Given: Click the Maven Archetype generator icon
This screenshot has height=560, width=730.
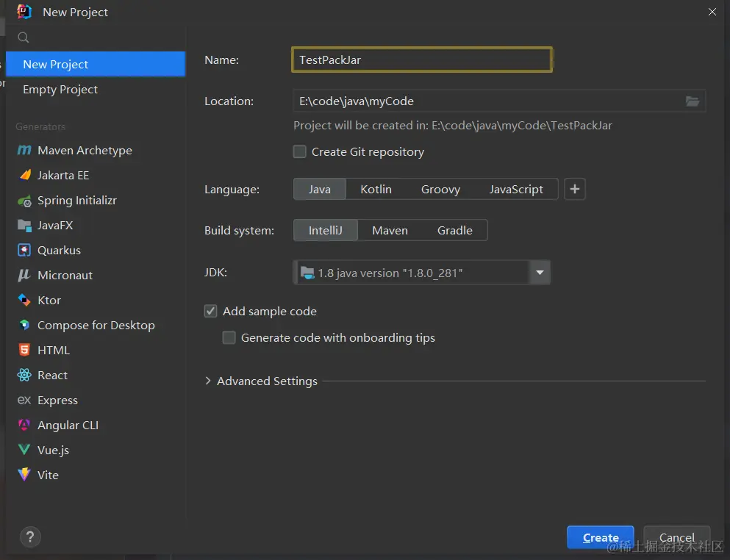Looking at the screenshot, I should tap(24, 151).
